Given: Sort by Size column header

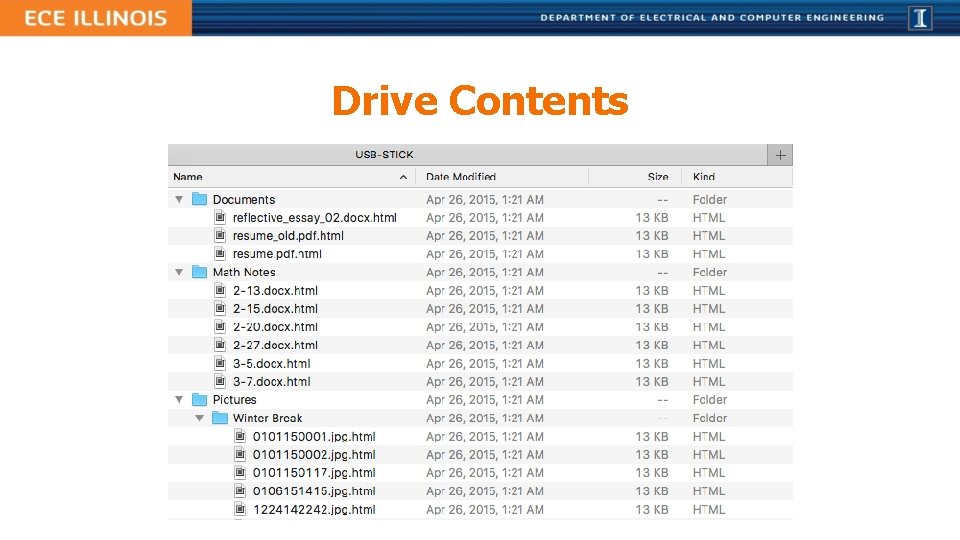Looking at the screenshot, I should pos(658,176).
